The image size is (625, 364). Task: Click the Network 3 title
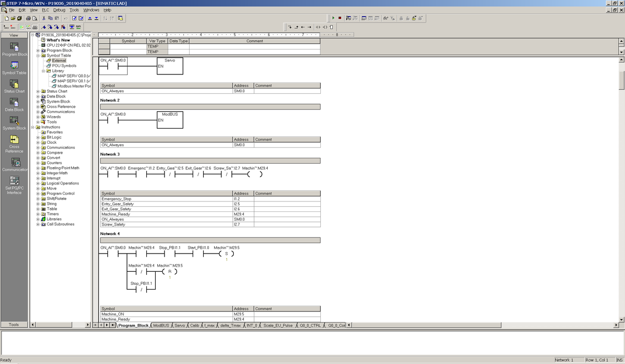pos(110,154)
